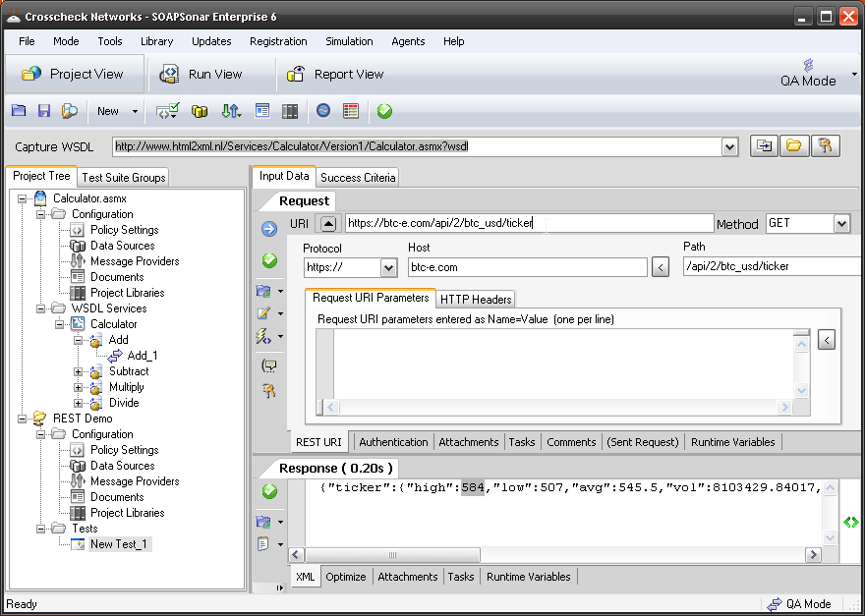Click the arrow button right of the Host field
The width and height of the screenshot is (865, 616).
click(661, 267)
